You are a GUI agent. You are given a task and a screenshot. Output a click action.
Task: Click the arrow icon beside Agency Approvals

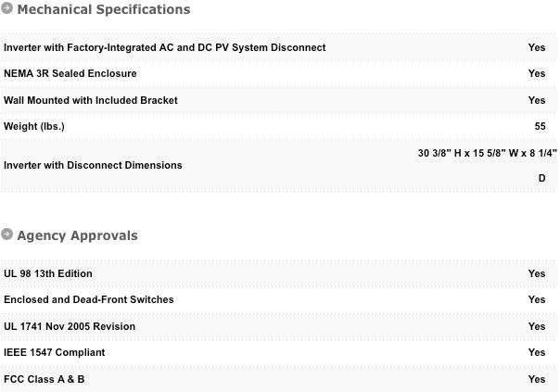point(7,235)
